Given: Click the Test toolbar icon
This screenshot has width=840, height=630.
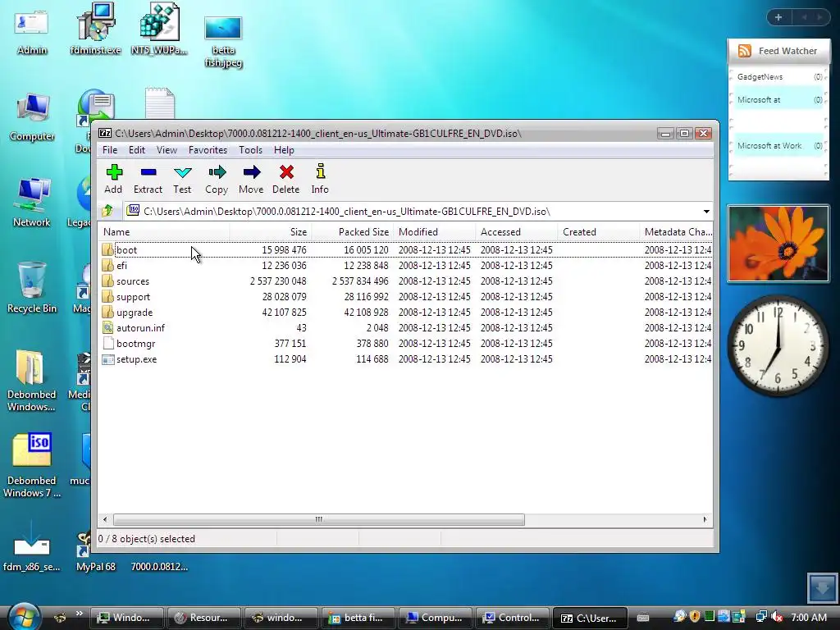Looking at the screenshot, I should pyautogui.click(x=182, y=172).
